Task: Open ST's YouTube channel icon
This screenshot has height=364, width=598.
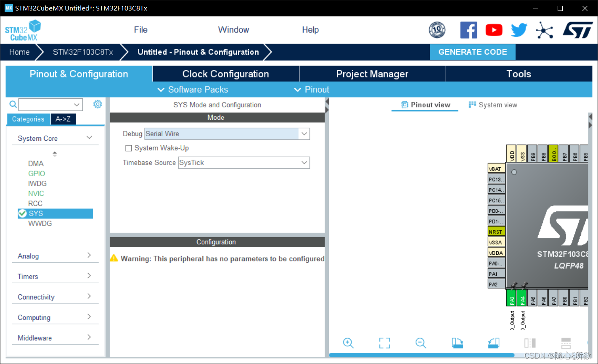Action: [494, 30]
